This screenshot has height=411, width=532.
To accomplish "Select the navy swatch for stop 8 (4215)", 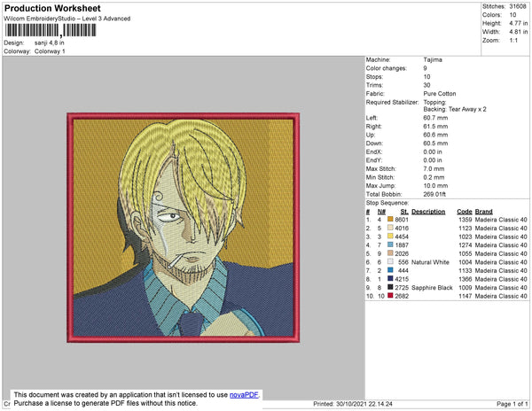I will [390, 279].
